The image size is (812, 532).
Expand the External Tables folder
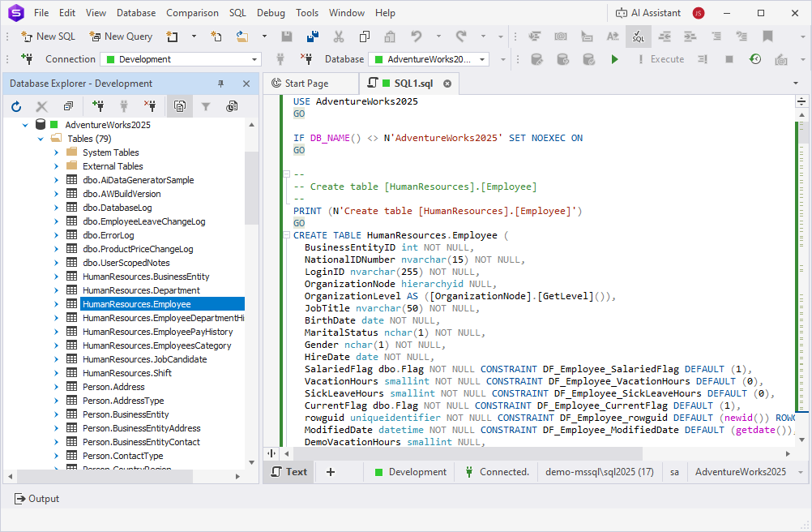tap(56, 166)
